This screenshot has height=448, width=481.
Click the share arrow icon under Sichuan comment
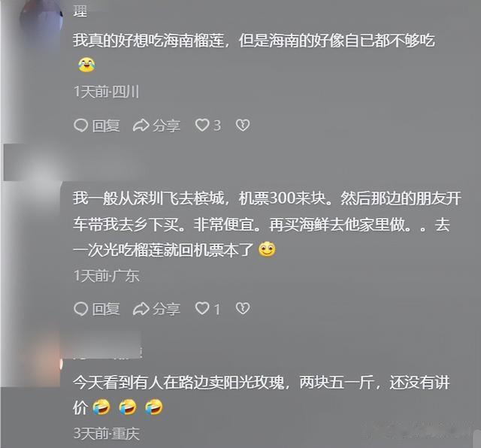[x=141, y=126]
